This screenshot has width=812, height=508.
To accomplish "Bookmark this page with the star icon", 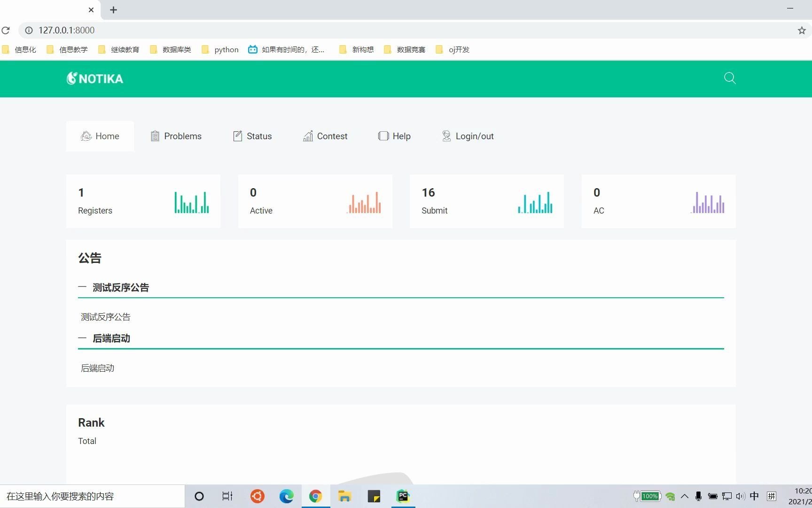I will coord(802,30).
